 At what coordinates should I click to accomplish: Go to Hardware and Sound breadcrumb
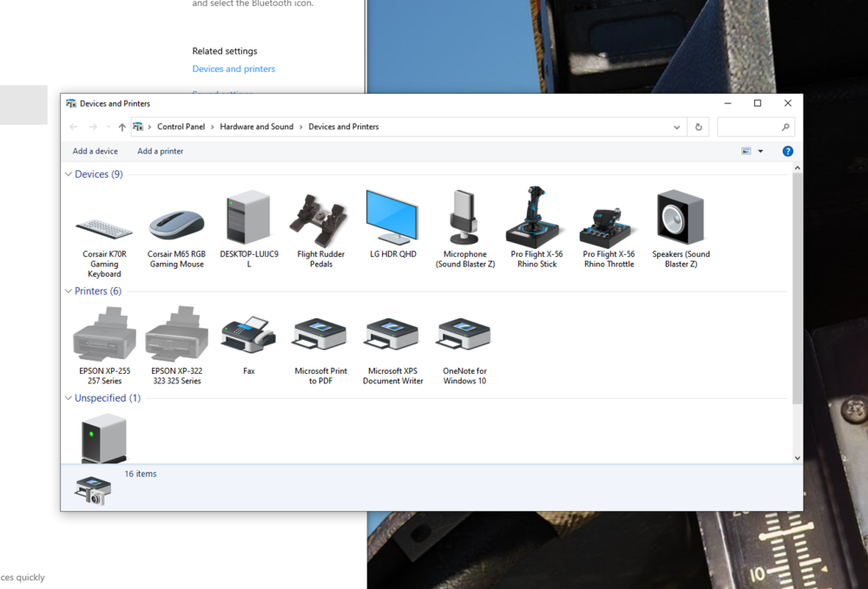256,127
